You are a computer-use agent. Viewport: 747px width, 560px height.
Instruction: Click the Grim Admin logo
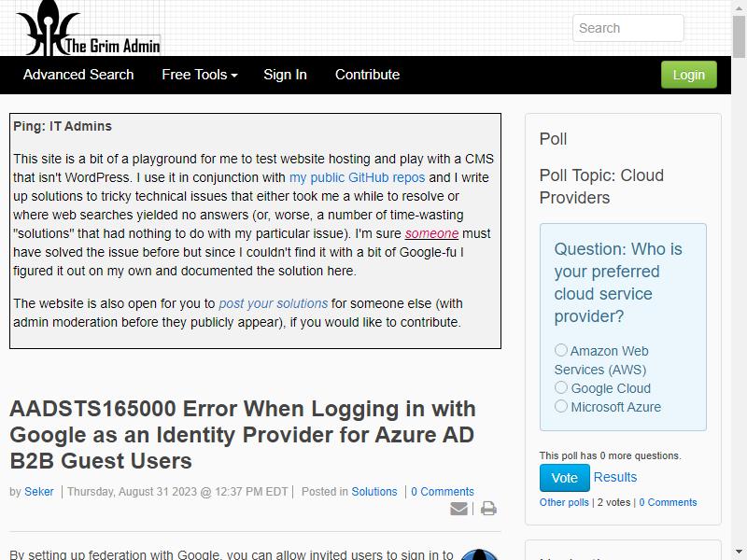88,28
